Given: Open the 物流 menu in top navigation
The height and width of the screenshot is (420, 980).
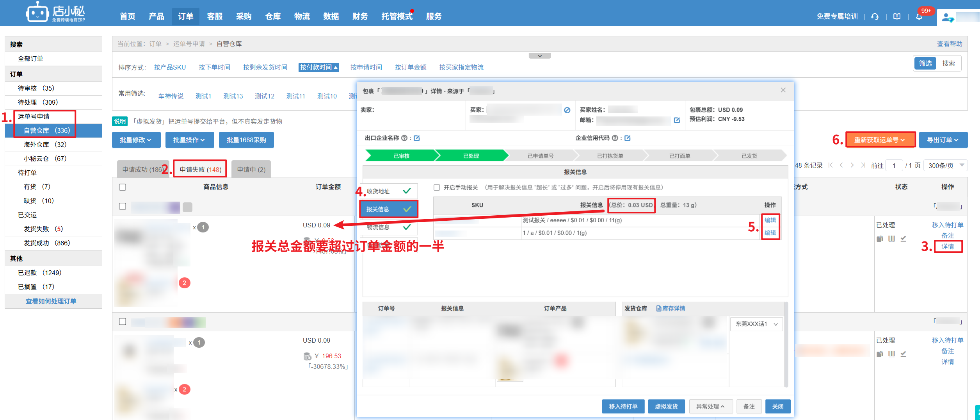Looking at the screenshot, I should coord(302,16).
